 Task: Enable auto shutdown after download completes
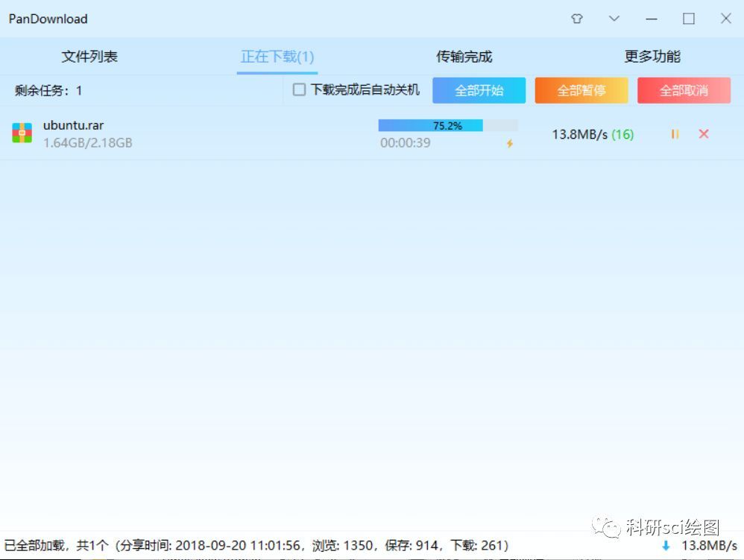299,89
